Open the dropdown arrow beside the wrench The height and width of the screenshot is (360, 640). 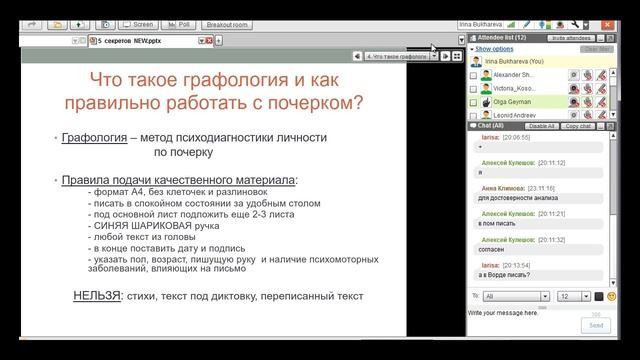click(x=586, y=25)
